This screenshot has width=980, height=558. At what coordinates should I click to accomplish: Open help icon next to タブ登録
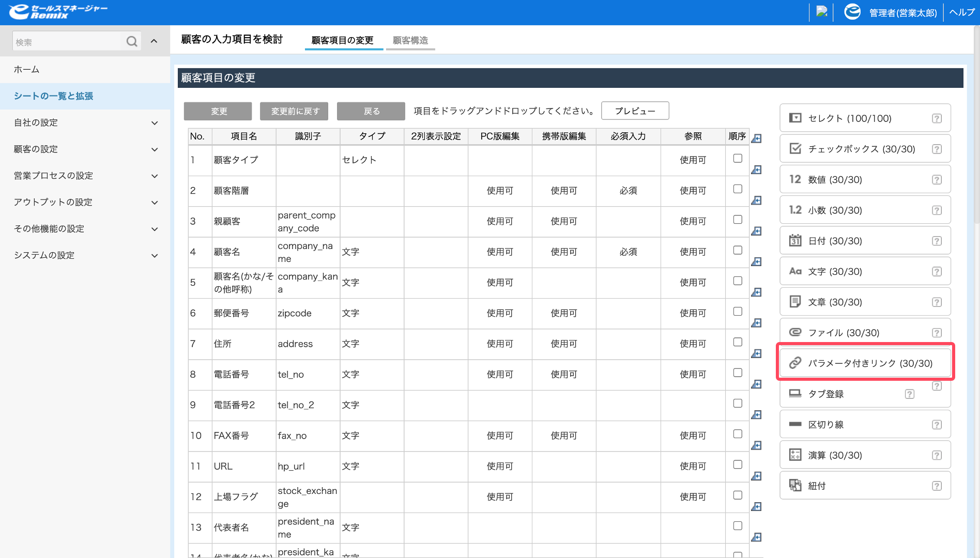click(x=909, y=394)
